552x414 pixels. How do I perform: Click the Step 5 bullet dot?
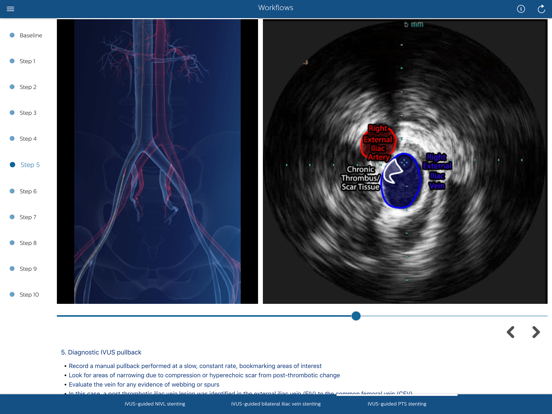point(12,164)
